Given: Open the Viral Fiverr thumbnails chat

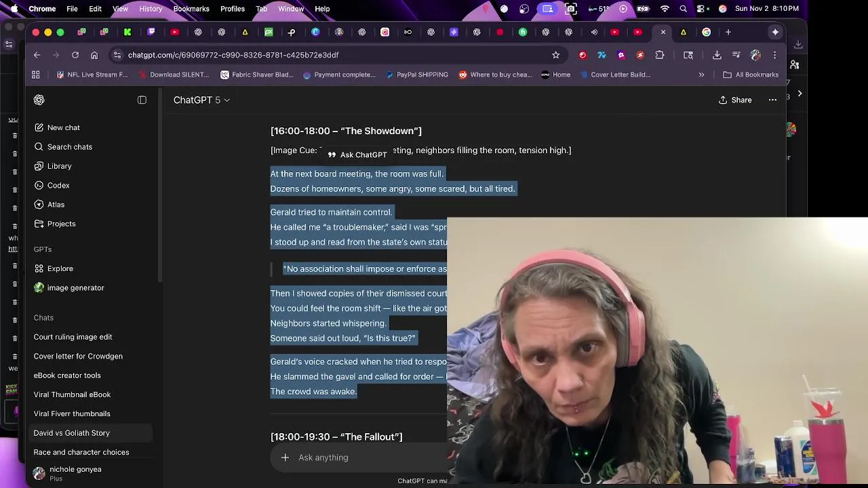Looking at the screenshot, I should [x=72, y=413].
